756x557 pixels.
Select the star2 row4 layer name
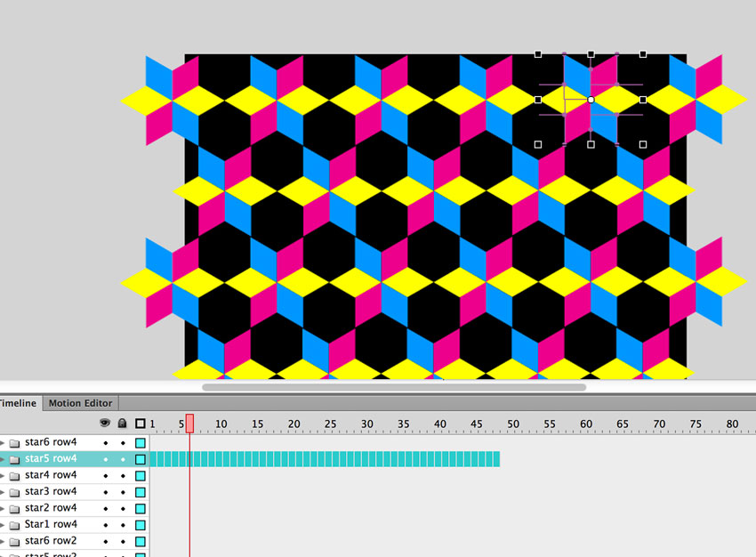pyautogui.click(x=51, y=508)
